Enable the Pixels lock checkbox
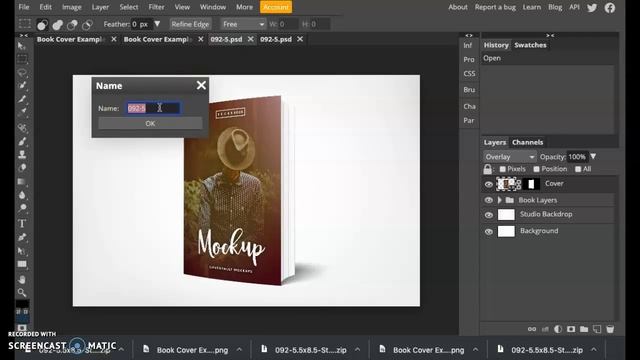This screenshot has height=360, width=640. coord(503,169)
